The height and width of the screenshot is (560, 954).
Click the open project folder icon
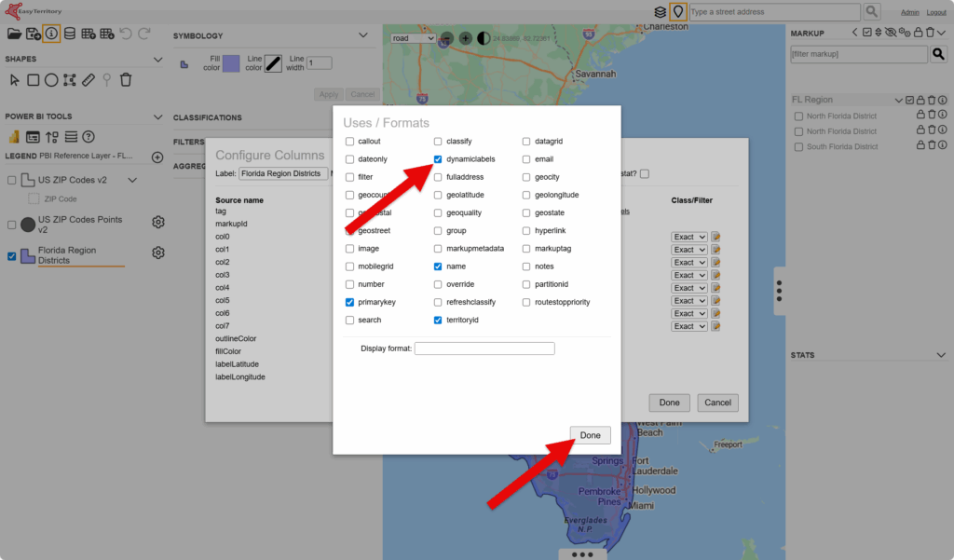point(14,34)
